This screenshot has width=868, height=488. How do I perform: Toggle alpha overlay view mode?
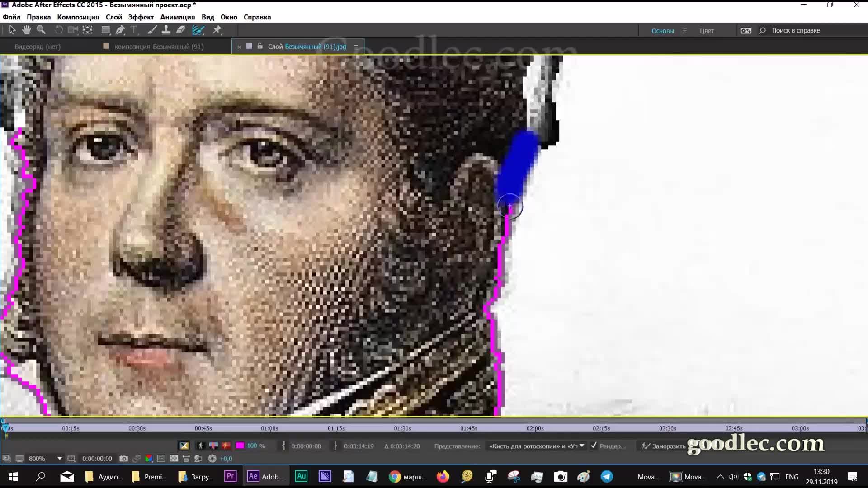coord(213,446)
